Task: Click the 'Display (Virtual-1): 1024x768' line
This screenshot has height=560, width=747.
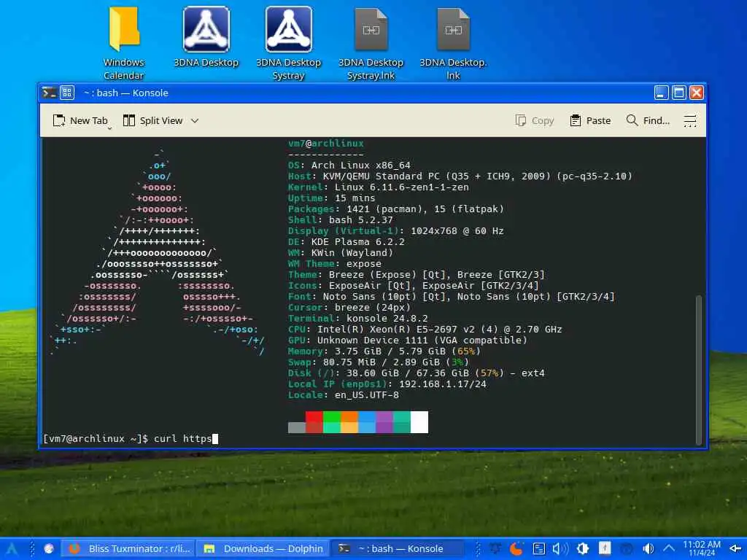Action: [396, 231]
